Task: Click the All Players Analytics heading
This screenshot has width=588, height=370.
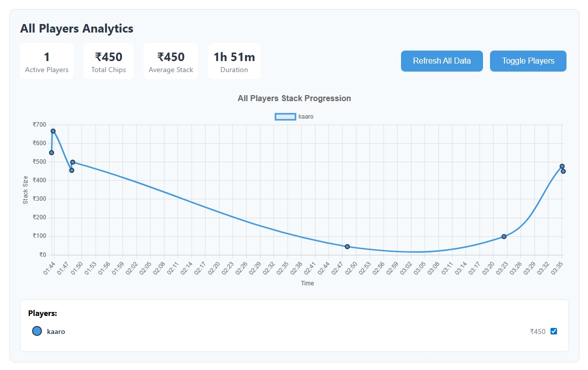Action: point(76,29)
